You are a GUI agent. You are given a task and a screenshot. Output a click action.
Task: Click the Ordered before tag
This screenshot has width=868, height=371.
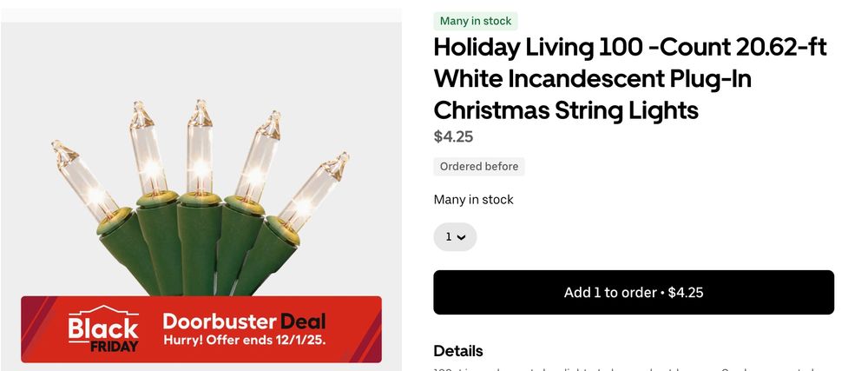coord(479,167)
